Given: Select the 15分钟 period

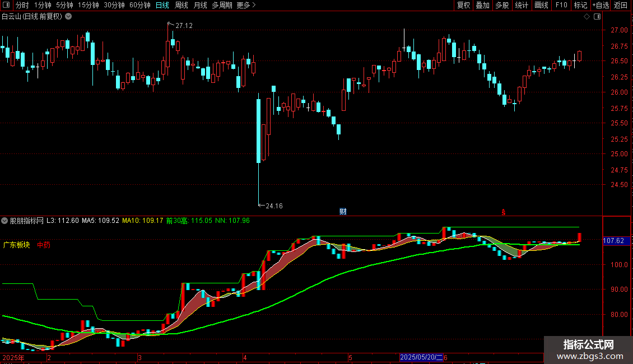Looking at the screenshot, I should [89, 5].
